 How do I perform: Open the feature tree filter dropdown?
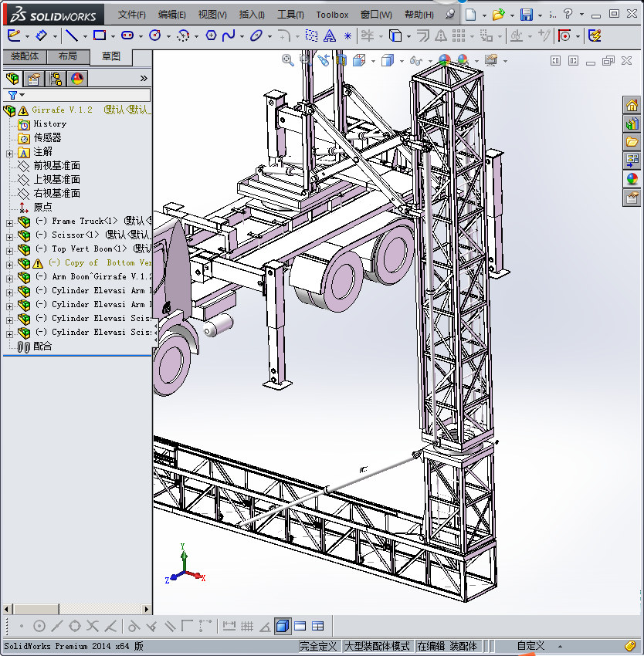(x=16, y=96)
